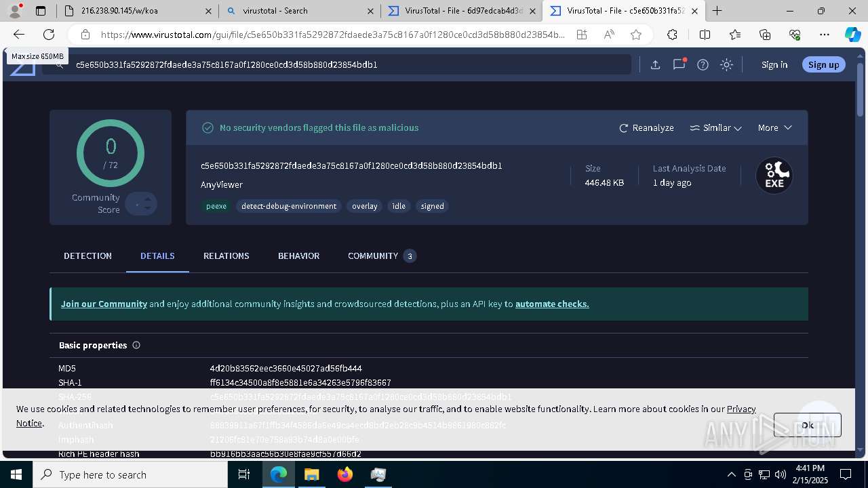The height and width of the screenshot is (488, 868).
Task: Open File Explorer from taskbar
Action: pyautogui.click(x=311, y=474)
